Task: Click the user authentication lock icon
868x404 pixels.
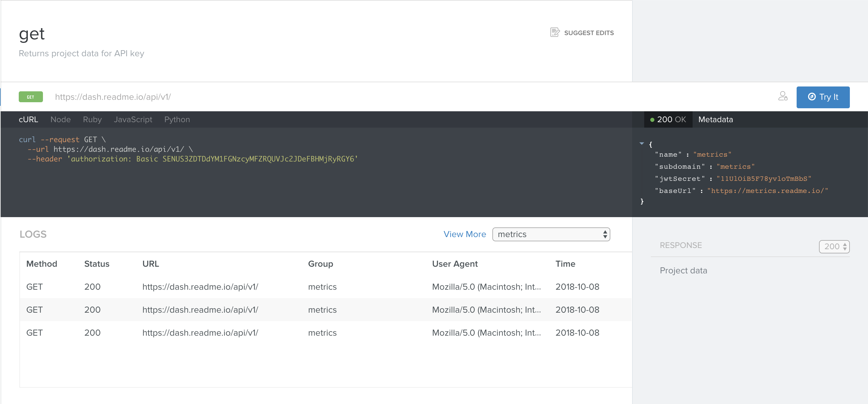Action: click(x=783, y=96)
